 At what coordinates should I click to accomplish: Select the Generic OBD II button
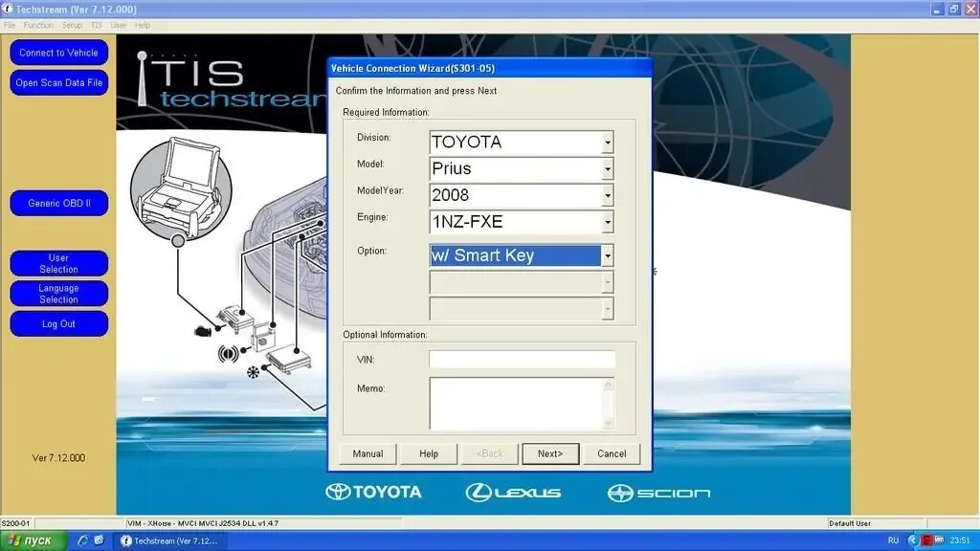(x=58, y=203)
